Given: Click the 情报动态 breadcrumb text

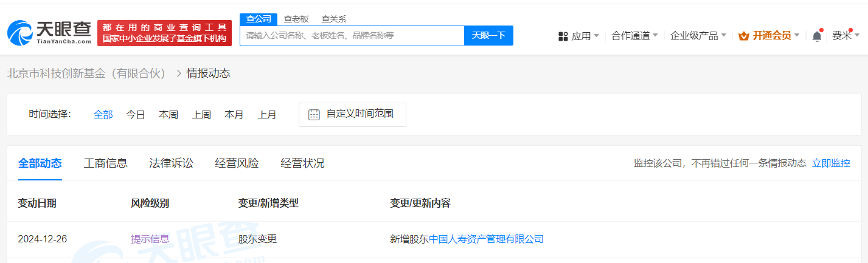Looking at the screenshot, I should click(x=208, y=73).
